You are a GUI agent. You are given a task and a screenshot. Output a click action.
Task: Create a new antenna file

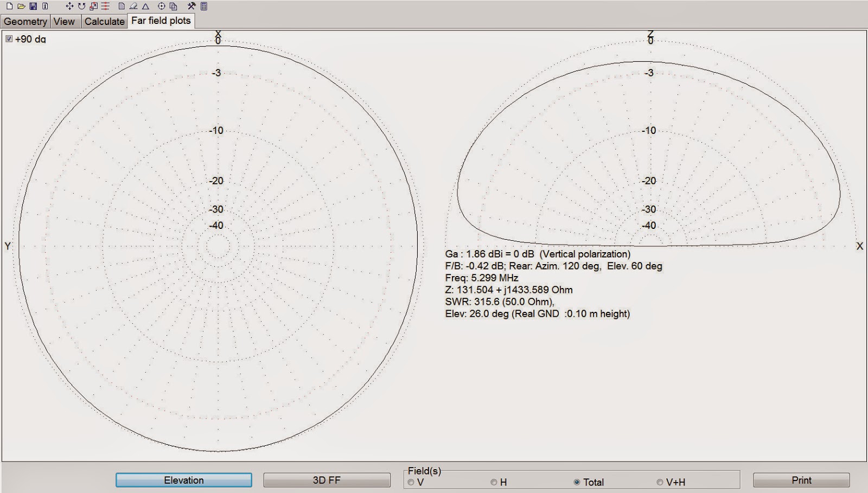pyautogui.click(x=8, y=7)
